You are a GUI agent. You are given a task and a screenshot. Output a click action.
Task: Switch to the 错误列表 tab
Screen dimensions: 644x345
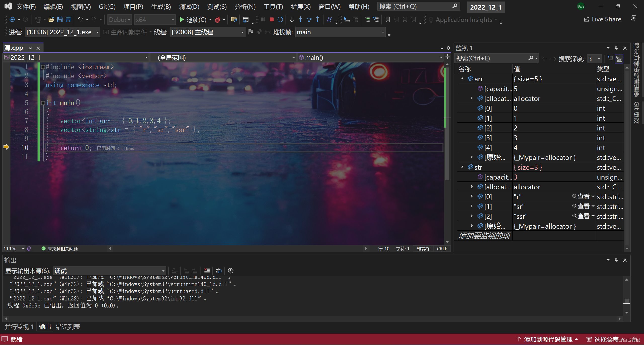tap(68, 327)
